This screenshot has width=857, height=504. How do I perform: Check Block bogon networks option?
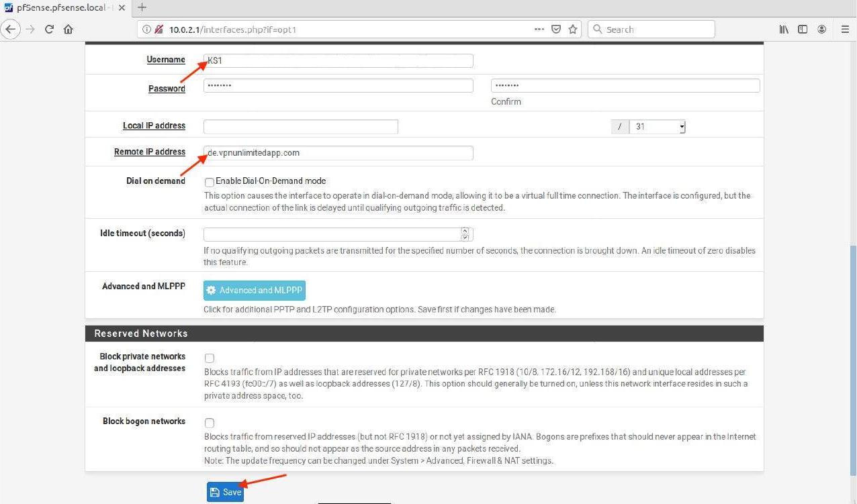coord(210,423)
